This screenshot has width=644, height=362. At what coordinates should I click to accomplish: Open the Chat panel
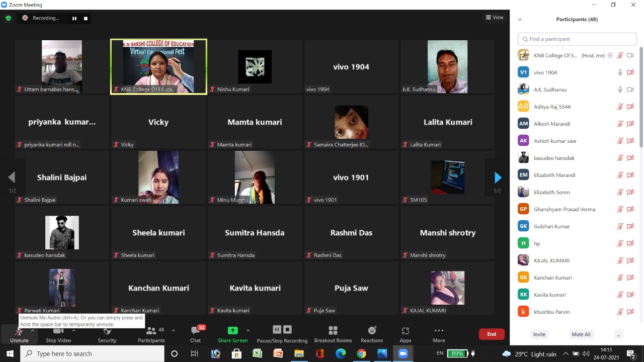(x=195, y=334)
